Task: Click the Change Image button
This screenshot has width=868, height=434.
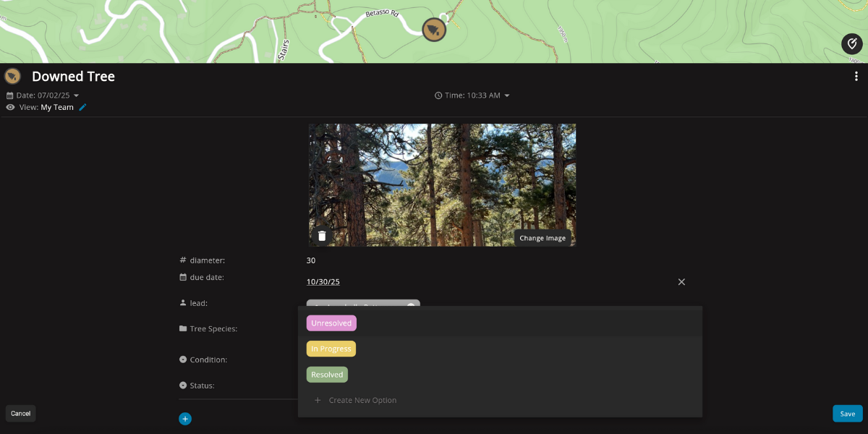Action: [542, 238]
